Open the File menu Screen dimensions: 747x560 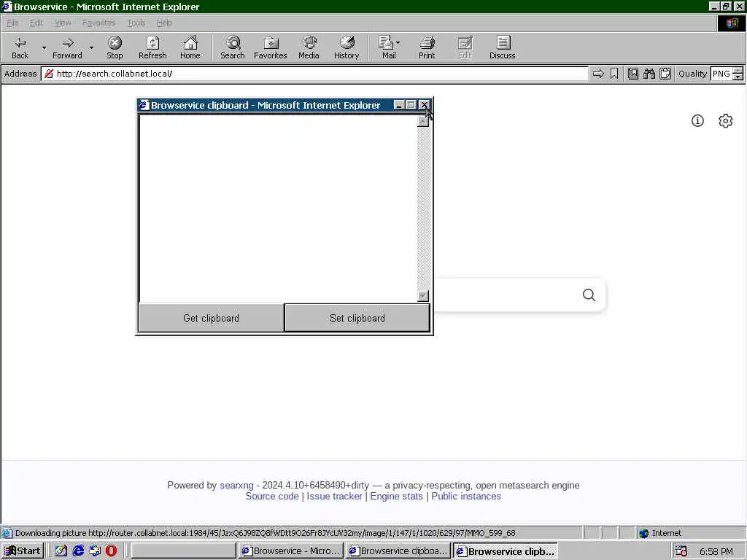[x=12, y=23]
